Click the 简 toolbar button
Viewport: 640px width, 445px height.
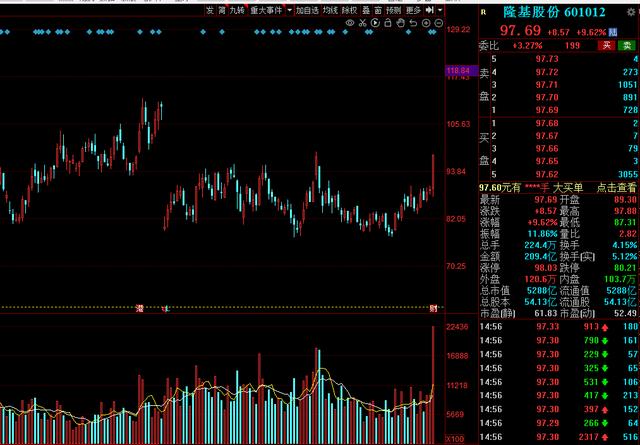pos(222,10)
